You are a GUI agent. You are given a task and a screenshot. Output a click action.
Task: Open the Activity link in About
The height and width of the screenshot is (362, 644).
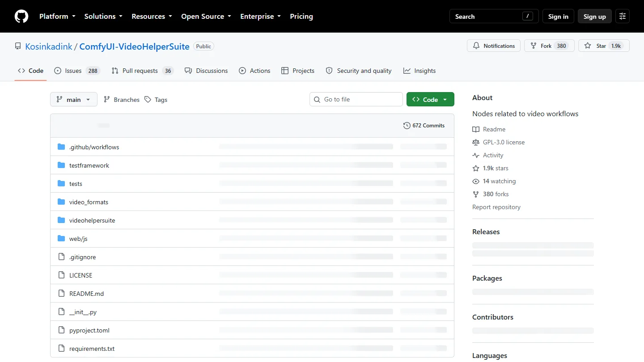[488, 155]
